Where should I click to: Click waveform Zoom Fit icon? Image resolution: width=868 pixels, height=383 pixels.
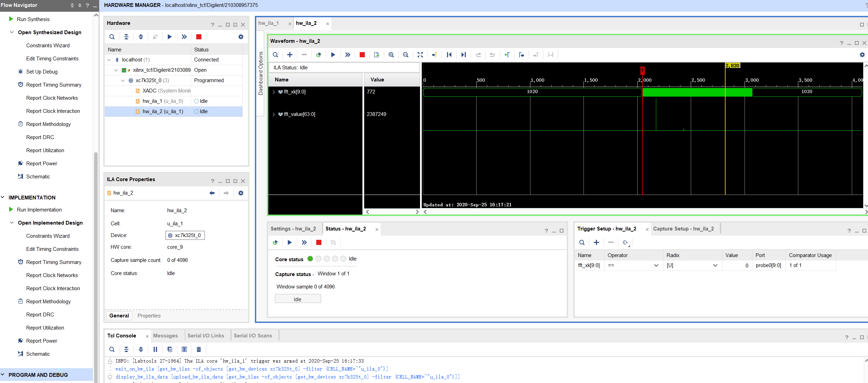420,55
